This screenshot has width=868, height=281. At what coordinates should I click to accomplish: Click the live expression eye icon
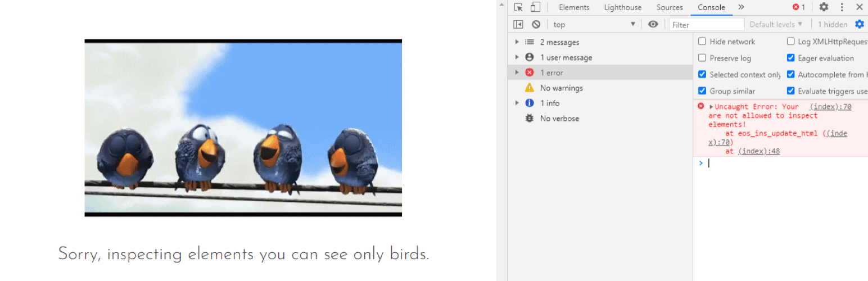(x=653, y=24)
